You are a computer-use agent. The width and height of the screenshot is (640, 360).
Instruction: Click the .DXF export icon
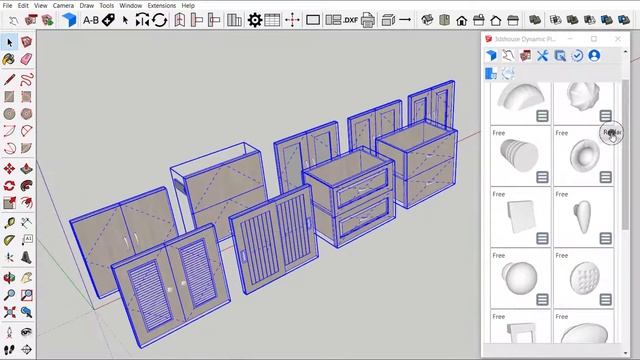pos(350,20)
